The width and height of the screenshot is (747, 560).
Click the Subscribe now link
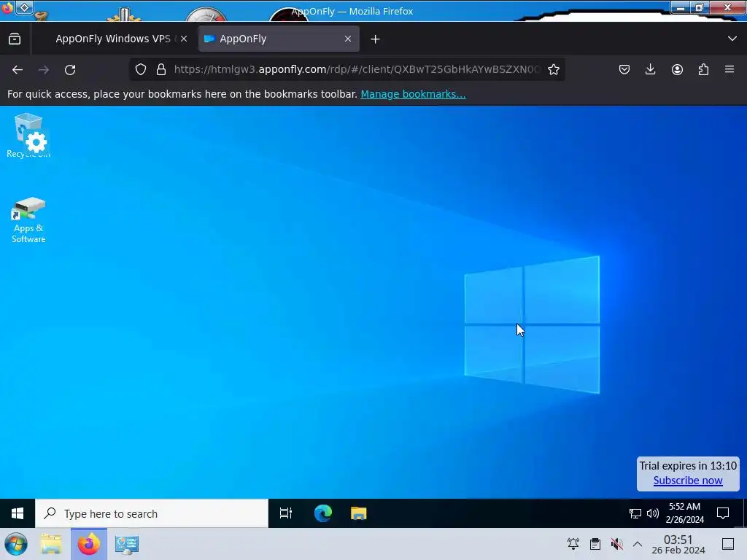click(x=688, y=481)
